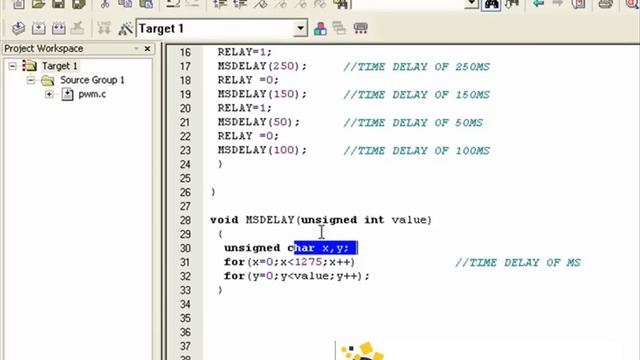Click 'MSDELAY(50);' on line 21
640x360 pixels.
pos(258,122)
